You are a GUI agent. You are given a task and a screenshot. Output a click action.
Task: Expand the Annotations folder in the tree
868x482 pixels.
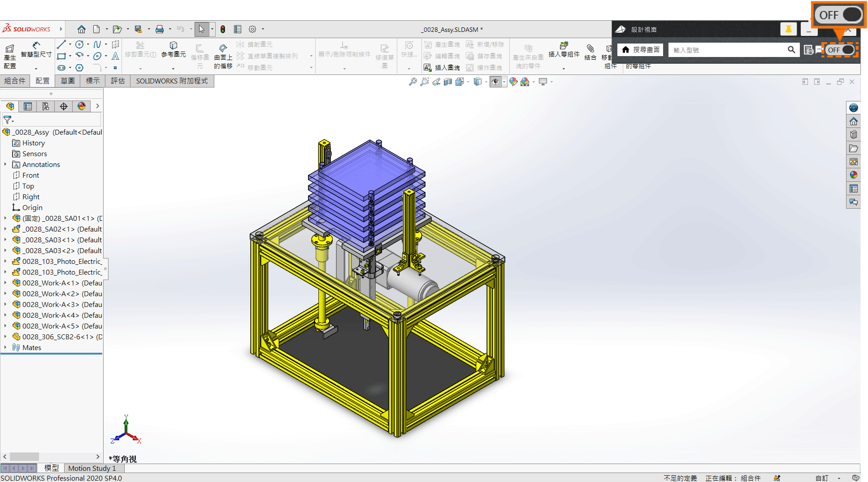[x=5, y=164]
